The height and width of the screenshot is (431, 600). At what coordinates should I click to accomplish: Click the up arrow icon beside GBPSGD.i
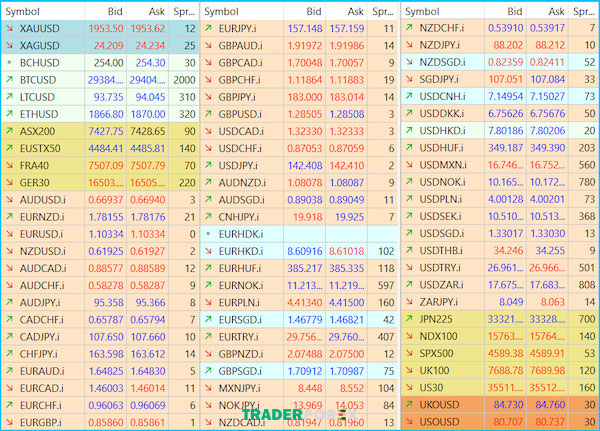click(208, 371)
